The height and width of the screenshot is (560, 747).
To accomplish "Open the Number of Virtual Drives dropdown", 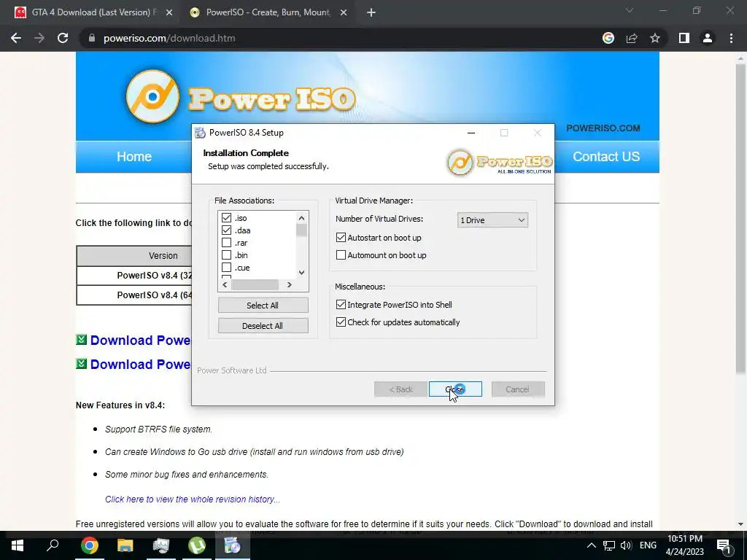I will click(x=492, y=220).
